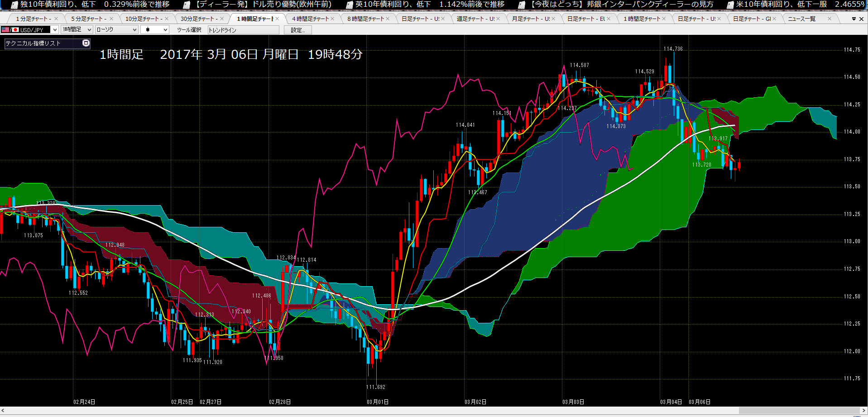Click the 114.736 high price label
The width and height of the screenshot is (868, 417).
(x=673, y=49)
